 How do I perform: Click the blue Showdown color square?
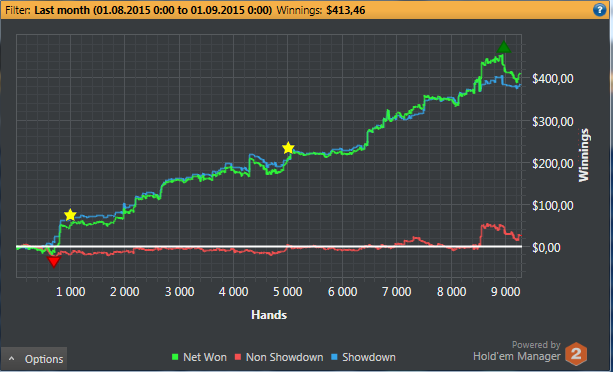(x=334, y=357)
